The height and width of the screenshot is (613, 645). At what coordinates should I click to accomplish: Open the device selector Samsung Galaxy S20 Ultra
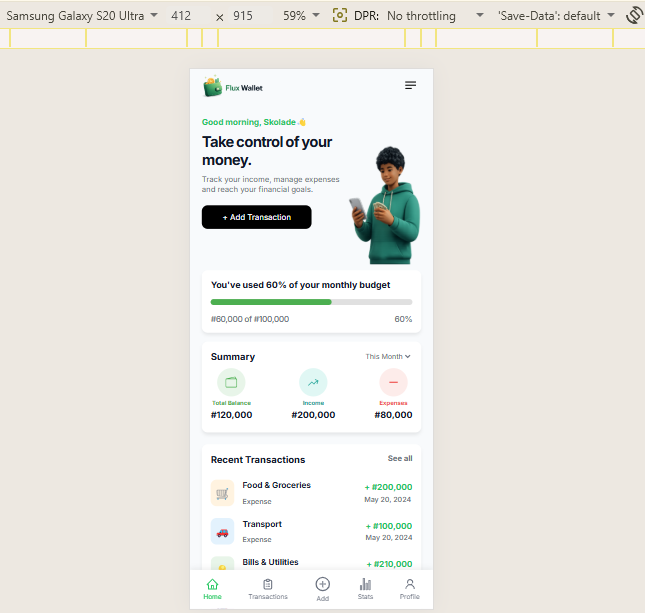coord(82,16)
